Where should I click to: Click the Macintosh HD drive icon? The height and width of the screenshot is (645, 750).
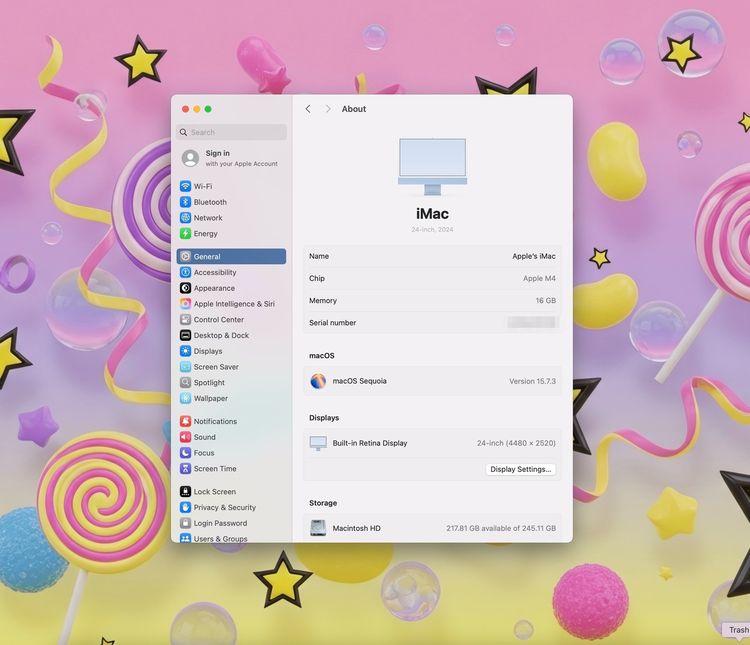tap(318, 528)
